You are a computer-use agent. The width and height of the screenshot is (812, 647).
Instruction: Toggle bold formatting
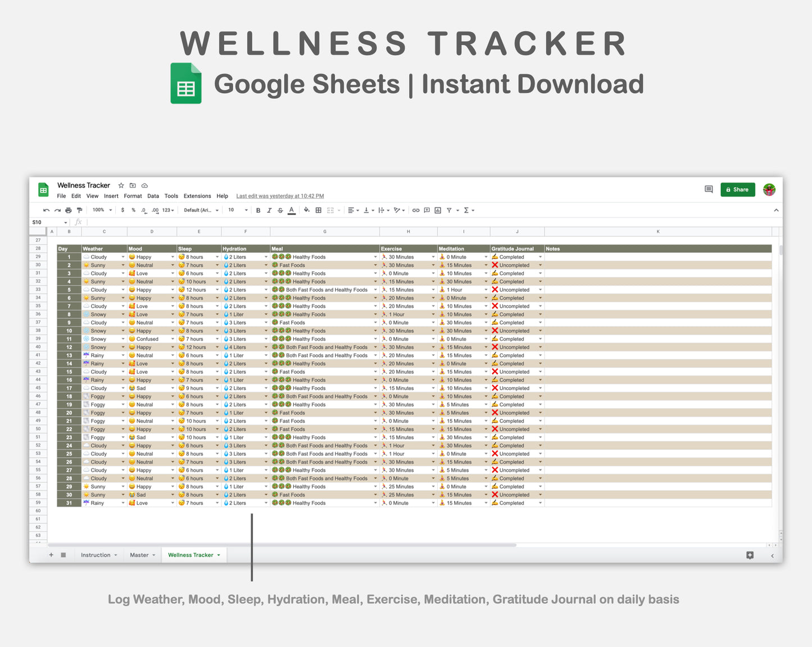point(258,209)
